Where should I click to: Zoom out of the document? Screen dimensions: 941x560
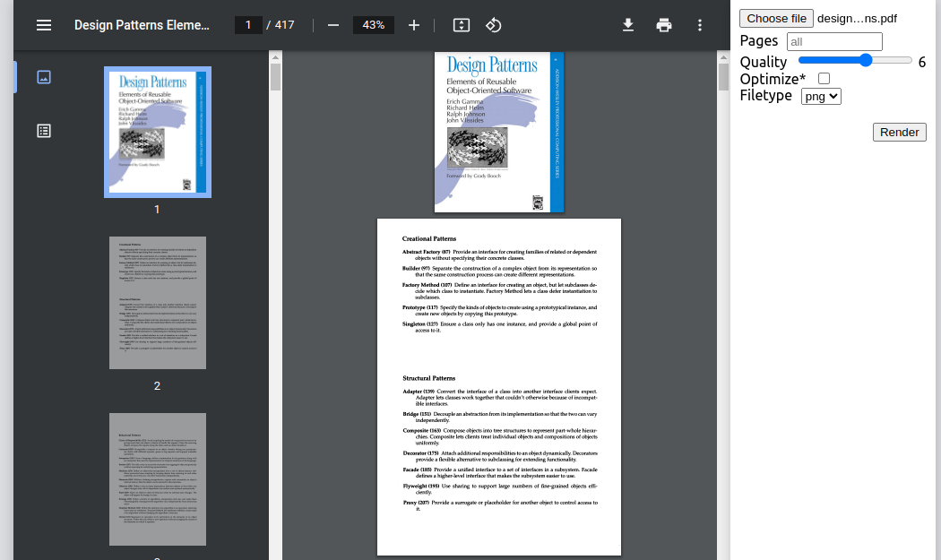point(333,25)
